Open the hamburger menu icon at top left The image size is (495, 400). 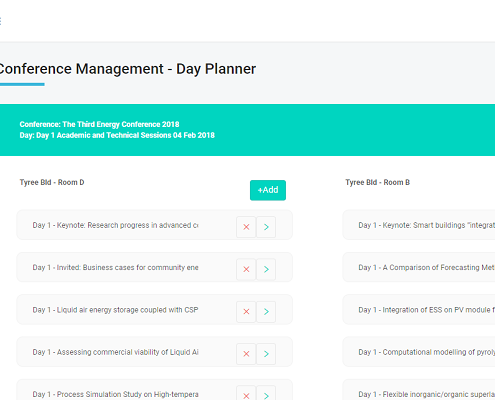[1, 21]
